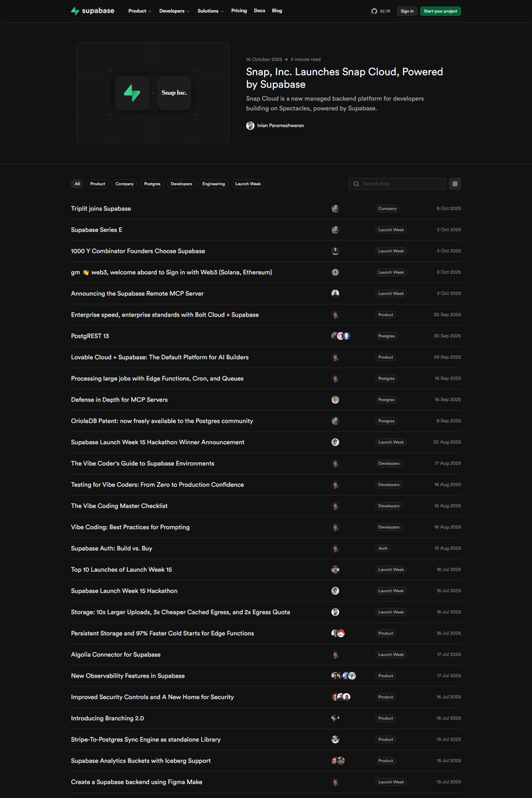
Task: Open Lovable Cloud + Supabase post
Action: [160, 357]
